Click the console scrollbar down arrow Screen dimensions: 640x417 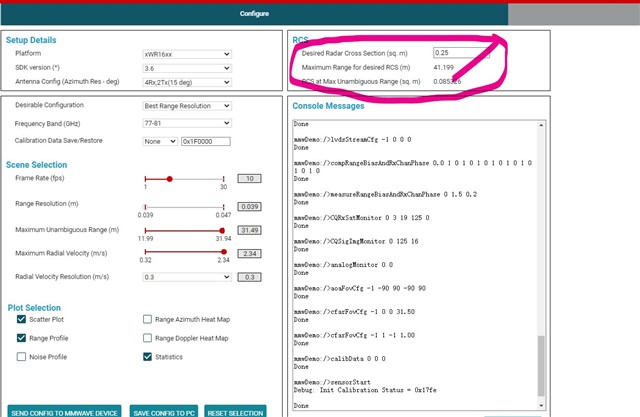pyautogui.click(x=541, y=405)
